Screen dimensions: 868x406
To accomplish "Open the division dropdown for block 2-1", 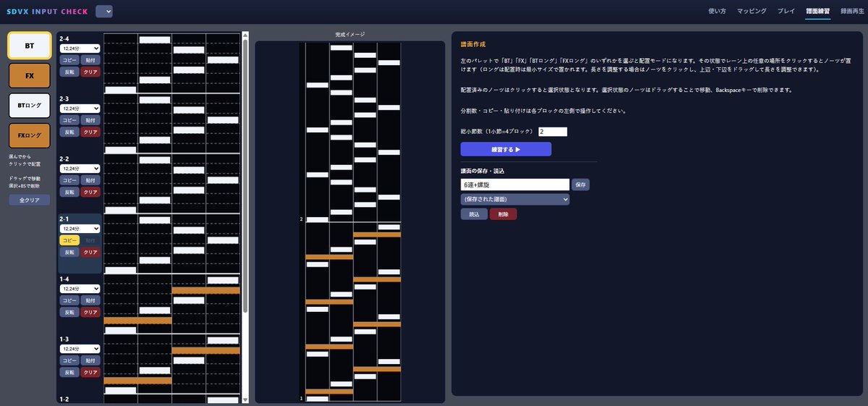I will (80, 228).
